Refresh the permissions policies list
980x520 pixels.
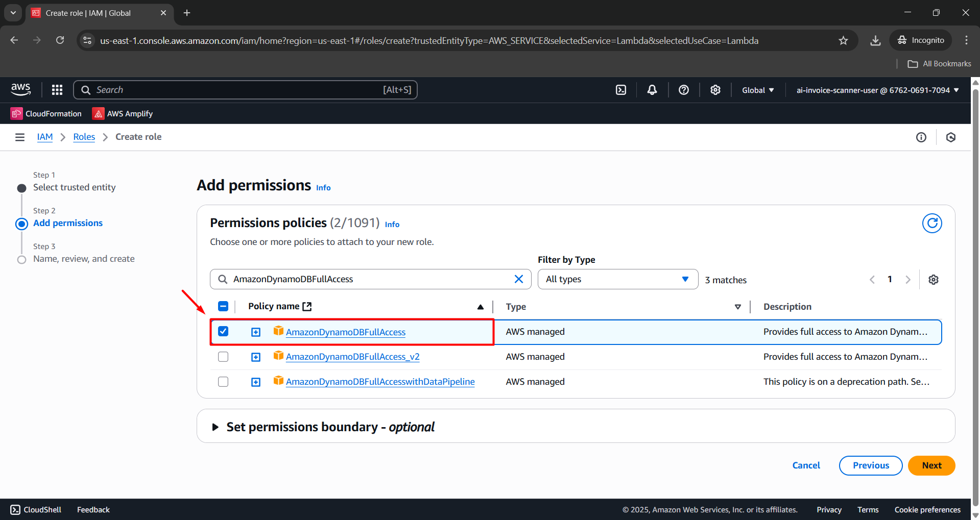click(931, 223)
